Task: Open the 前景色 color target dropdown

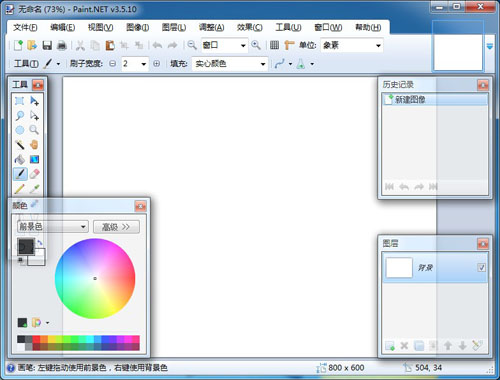Action: point(53,227)
